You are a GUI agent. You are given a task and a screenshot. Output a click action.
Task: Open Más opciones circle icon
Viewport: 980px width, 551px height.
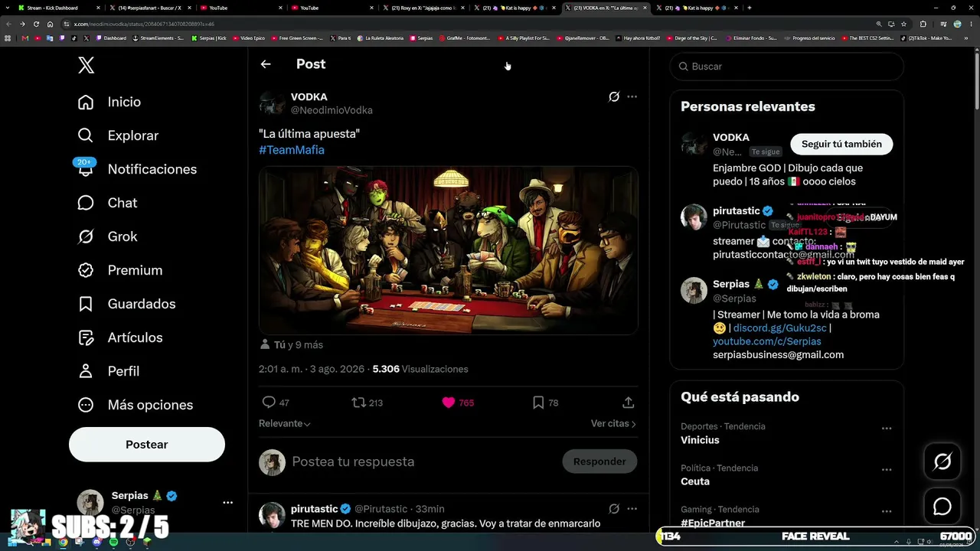(x=86, y=405)
